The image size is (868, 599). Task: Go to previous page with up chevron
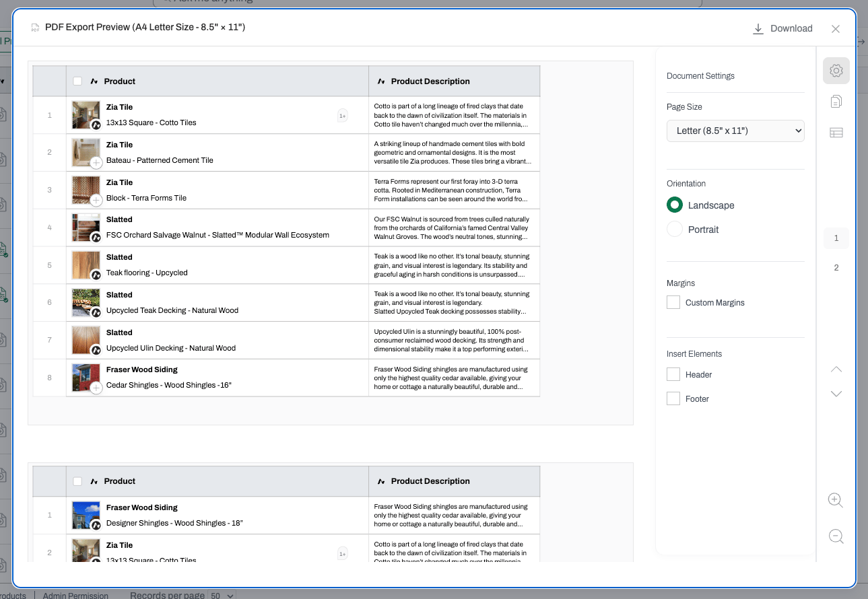click(836, 369)
